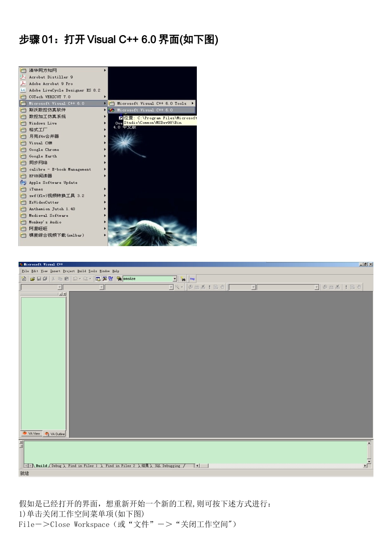Open the Google Earth program folder

tap(63, 157)
